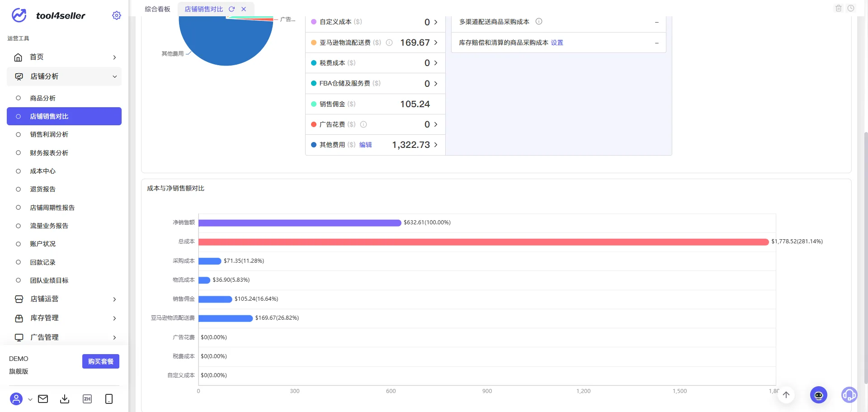Open the mail inbox icon
Image resolution: width=868 pixels, height=412 pixels.
[x=43, y=399]
